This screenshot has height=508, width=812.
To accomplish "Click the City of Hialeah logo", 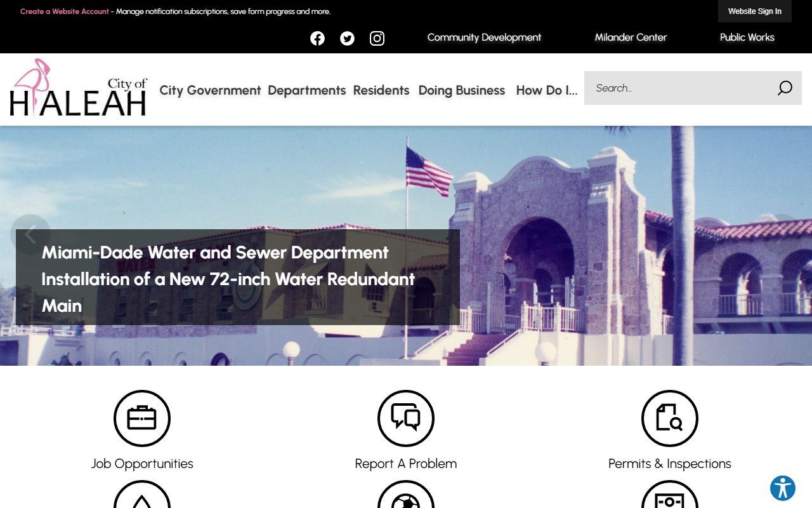I will click(x=79, y=88).
